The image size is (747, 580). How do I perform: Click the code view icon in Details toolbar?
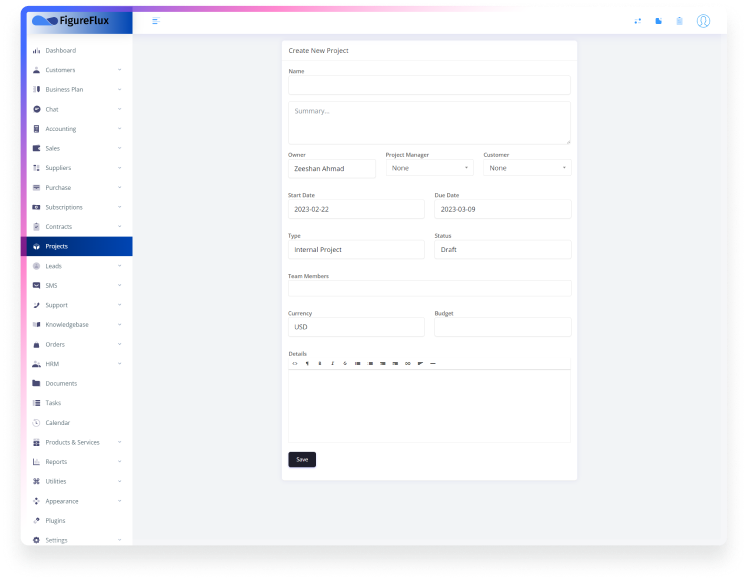(x=295, y=363)
